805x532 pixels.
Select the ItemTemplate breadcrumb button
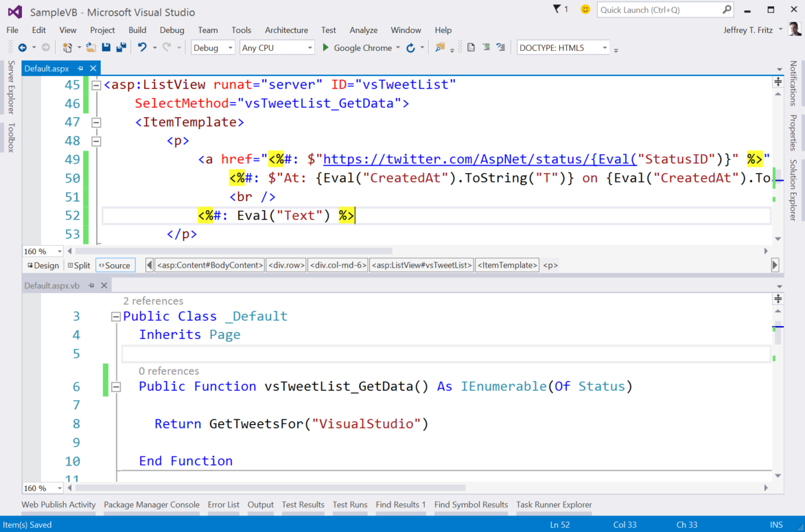point(506,265)
